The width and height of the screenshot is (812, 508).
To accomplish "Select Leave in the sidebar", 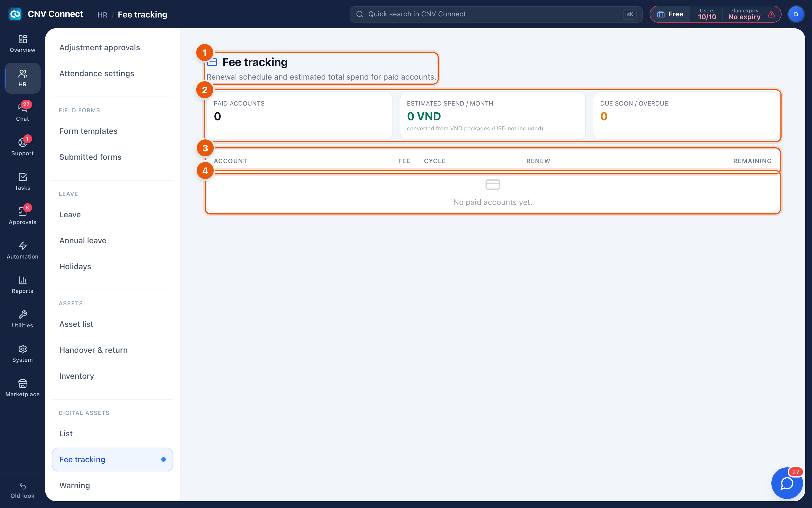I will pyautogui.click(x=112, y=214).
